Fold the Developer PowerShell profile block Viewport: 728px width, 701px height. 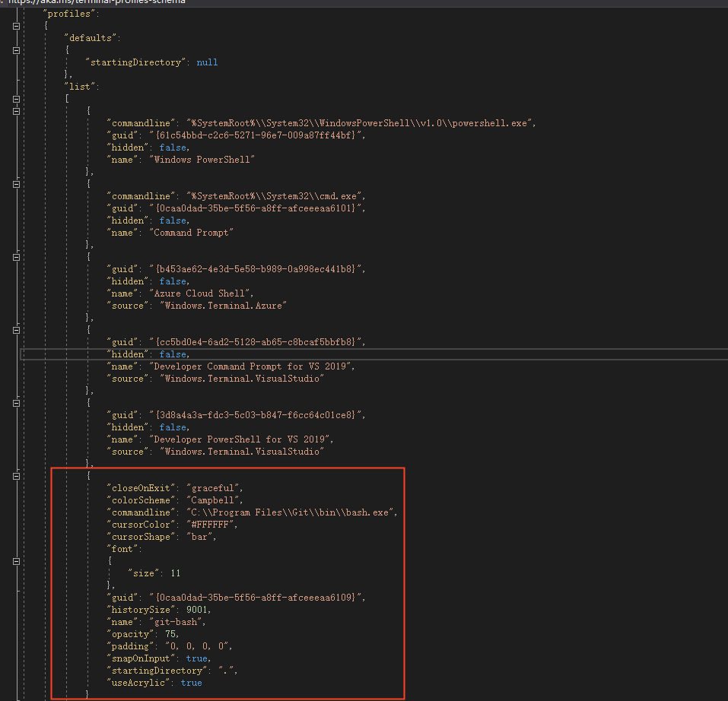point(16,403)
